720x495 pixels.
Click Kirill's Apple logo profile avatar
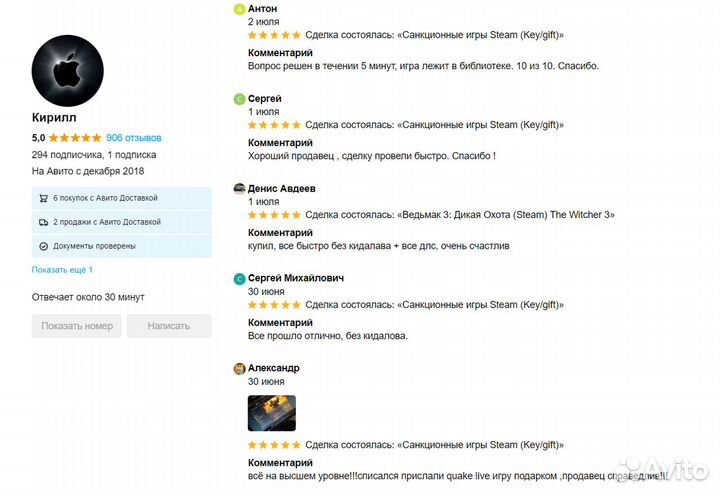(68, 71)
